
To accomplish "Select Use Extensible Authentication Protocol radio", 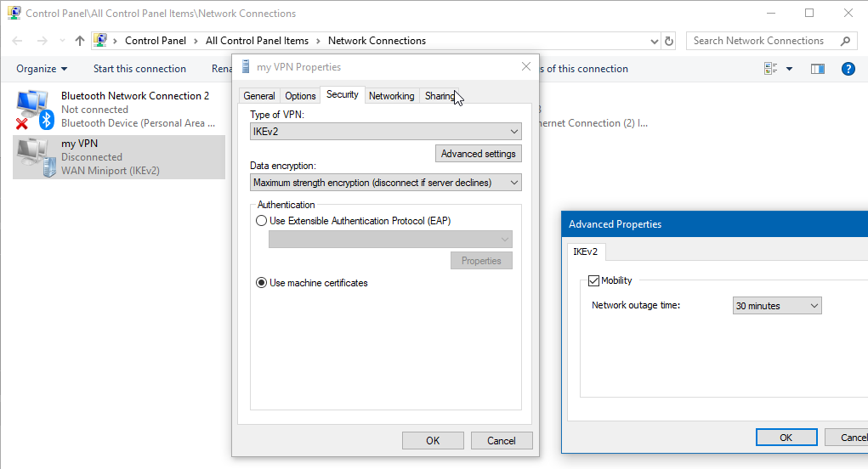I will (x=262, y=221).
